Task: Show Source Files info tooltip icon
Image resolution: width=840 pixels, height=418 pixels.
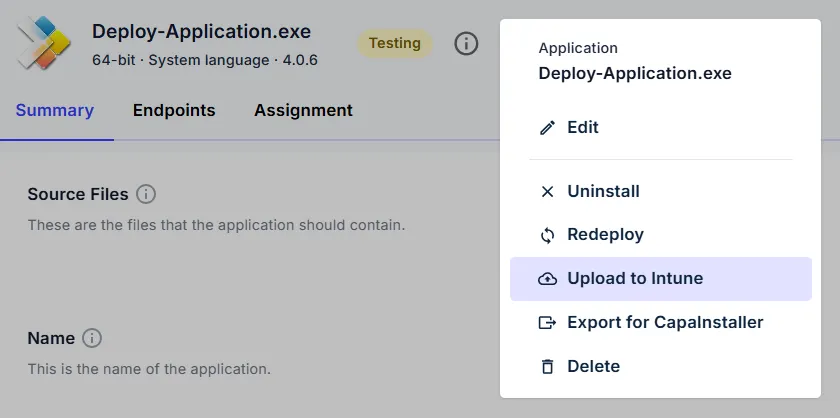Action: pos(146,194)
